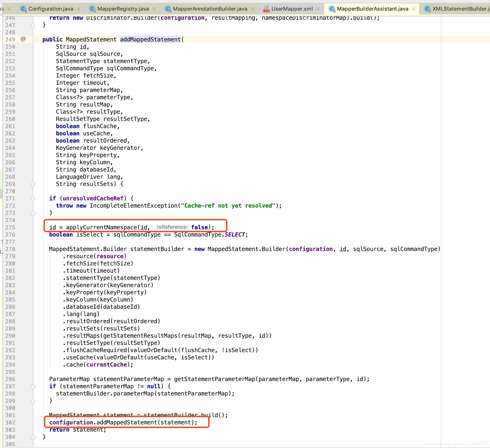Close the Configuration.java tab
Viewport: 490px width, 448px height.
78,9
